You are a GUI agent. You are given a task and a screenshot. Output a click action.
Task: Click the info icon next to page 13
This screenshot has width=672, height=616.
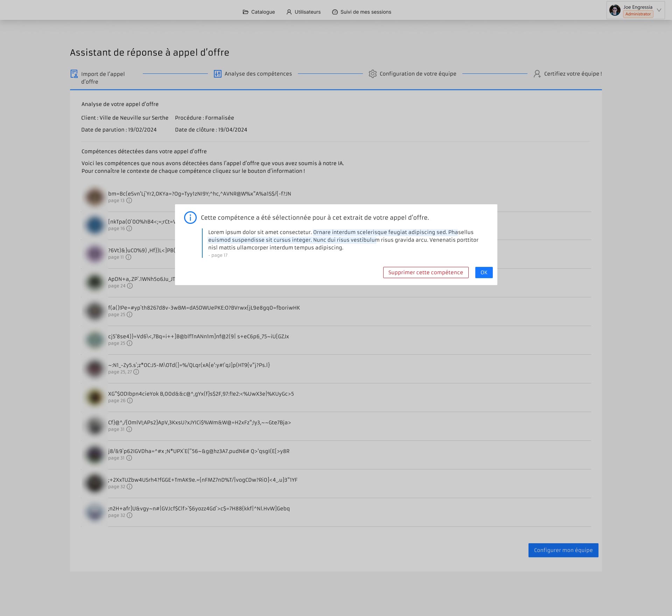129,201
